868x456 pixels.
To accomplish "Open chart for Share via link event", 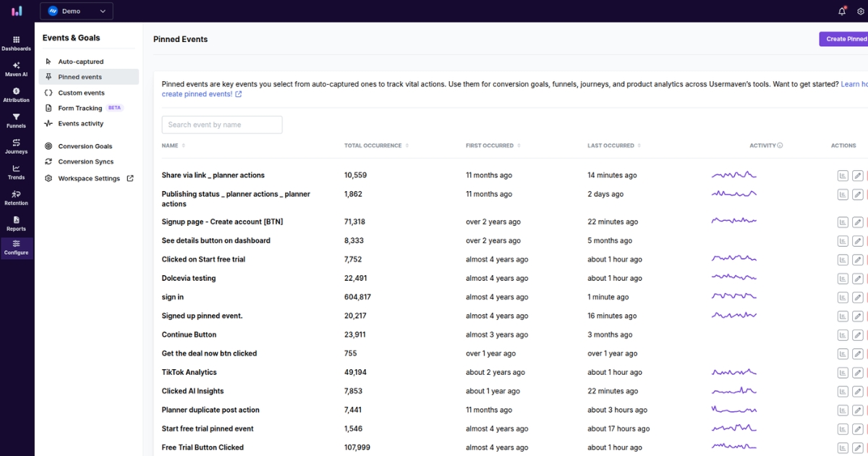I will pyautogui.click(x=843, y=175).
